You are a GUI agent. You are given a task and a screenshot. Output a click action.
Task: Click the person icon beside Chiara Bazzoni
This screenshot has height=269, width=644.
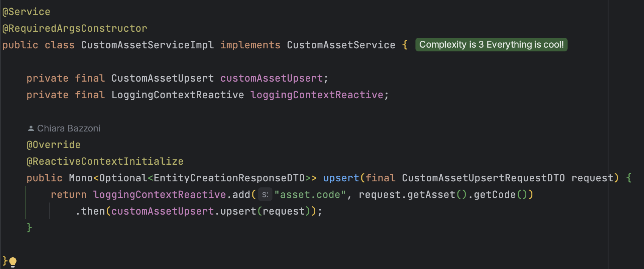coord(31,128)
